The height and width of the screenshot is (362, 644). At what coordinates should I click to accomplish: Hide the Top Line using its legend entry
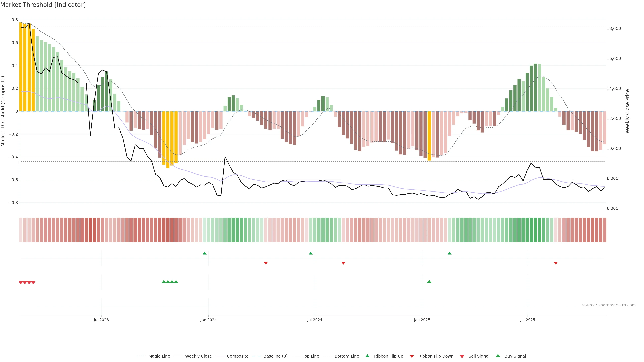pyautogui.click(x=311, y=356)
